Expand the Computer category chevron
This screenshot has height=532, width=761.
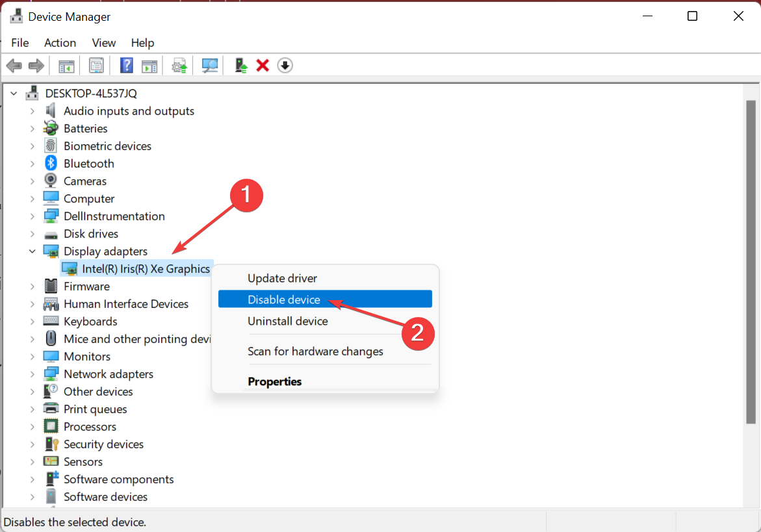pos(32,199)
